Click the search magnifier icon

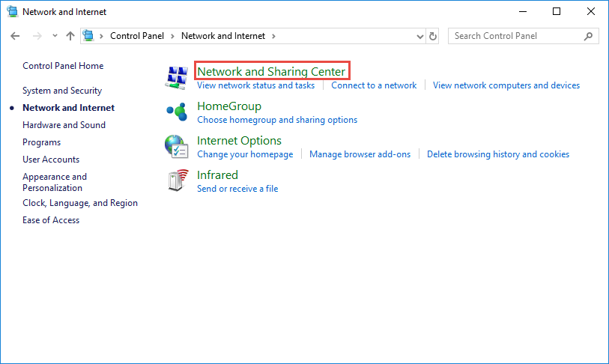point(588,36)
